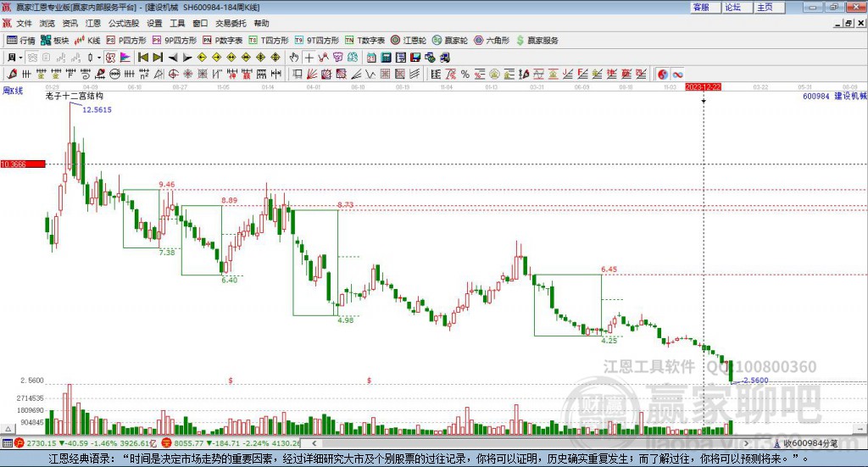Click the 2.5600 blue price label at chart end
The image size is (868, 467).
pyautogui.click(x=755, y=381)
